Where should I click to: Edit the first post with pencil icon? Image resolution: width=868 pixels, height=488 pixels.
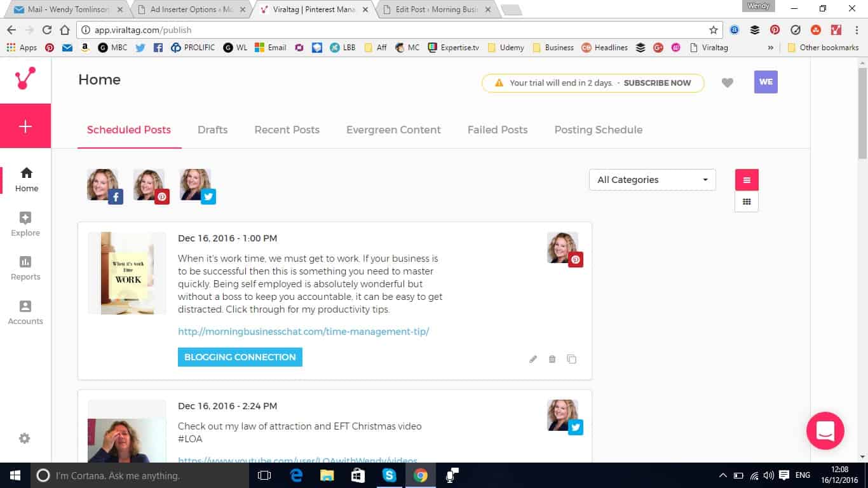click(x=533, y=359)
